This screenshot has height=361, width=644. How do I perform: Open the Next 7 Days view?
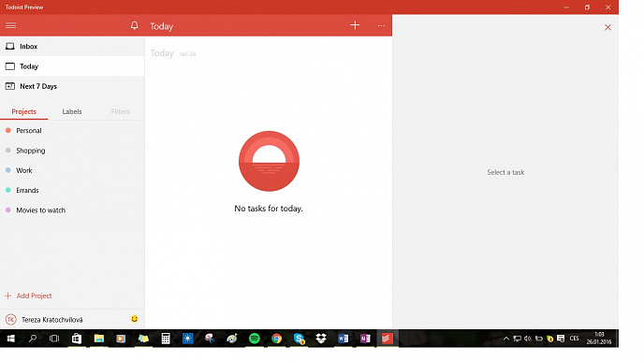pos(72,86)
